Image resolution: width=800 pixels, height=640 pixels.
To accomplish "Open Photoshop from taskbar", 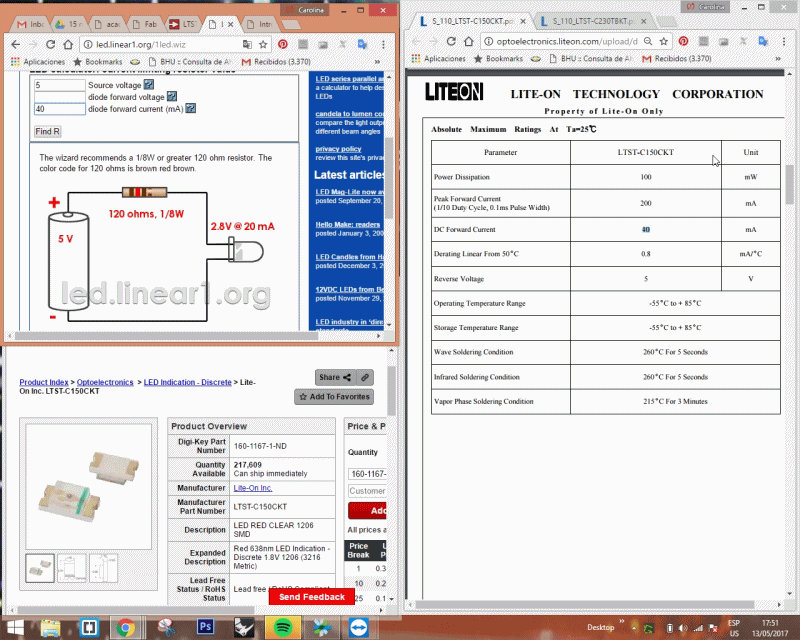I will point(206,627).
